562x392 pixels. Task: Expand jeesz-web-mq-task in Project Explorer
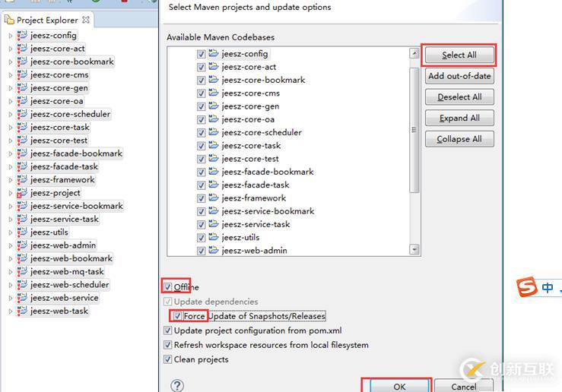pos(11,272)
